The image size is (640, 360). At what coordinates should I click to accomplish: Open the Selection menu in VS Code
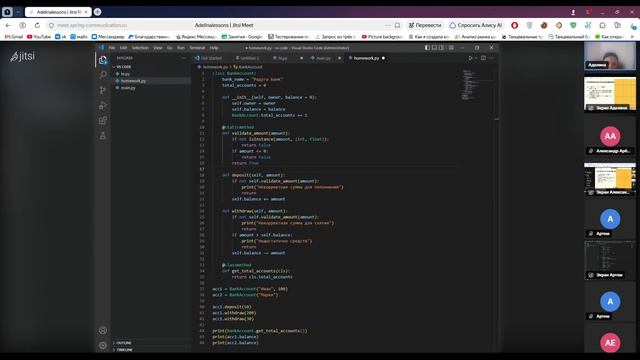140,48
